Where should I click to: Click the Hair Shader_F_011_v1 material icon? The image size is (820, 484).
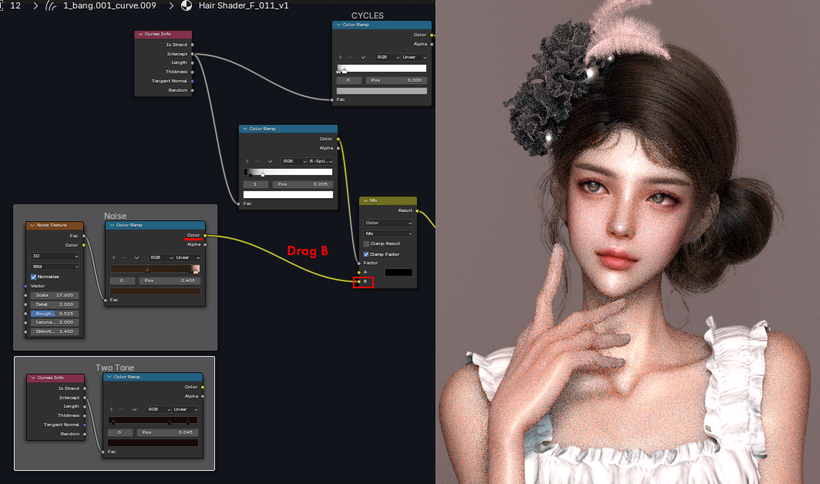[186, 6]
